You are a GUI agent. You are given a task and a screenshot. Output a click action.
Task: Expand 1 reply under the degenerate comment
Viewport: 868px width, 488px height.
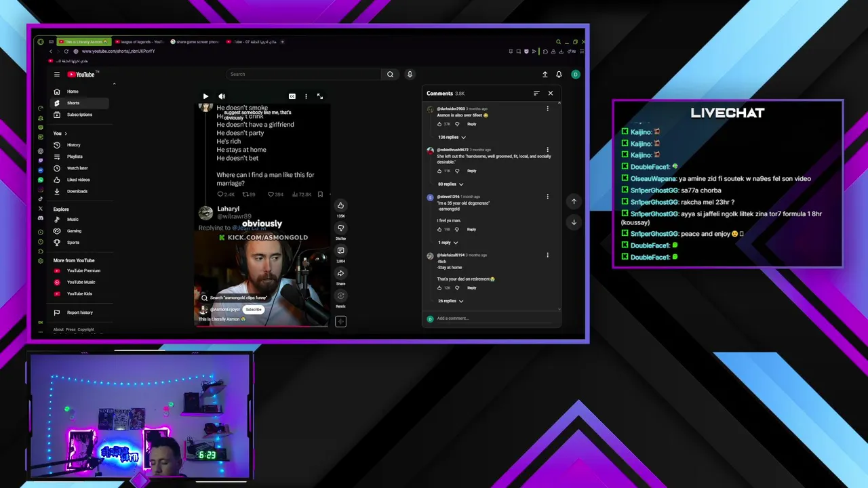[x=448, y=243]
